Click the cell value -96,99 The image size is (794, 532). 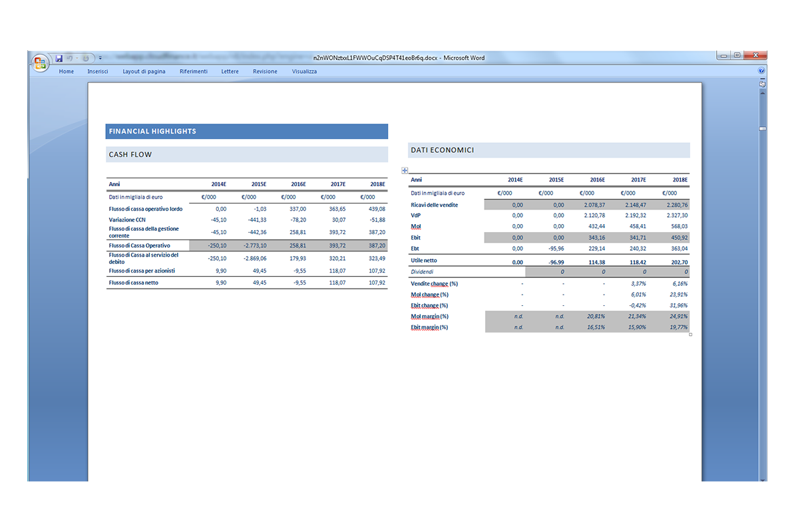[x=556, y=262]
